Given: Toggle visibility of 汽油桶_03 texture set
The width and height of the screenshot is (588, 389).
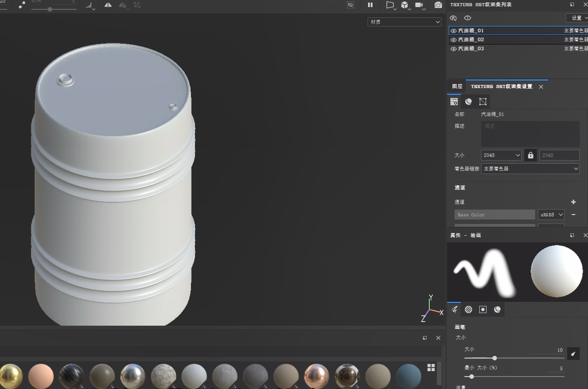Looking at the screenshot, I should pyautogui.click(x=454, y=49).
